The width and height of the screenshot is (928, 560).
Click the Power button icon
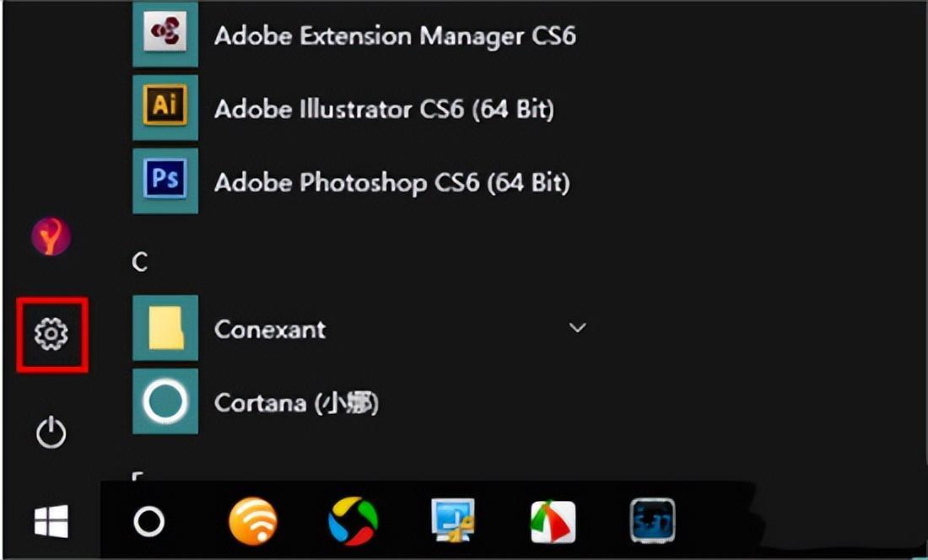[x=51, y=433]
